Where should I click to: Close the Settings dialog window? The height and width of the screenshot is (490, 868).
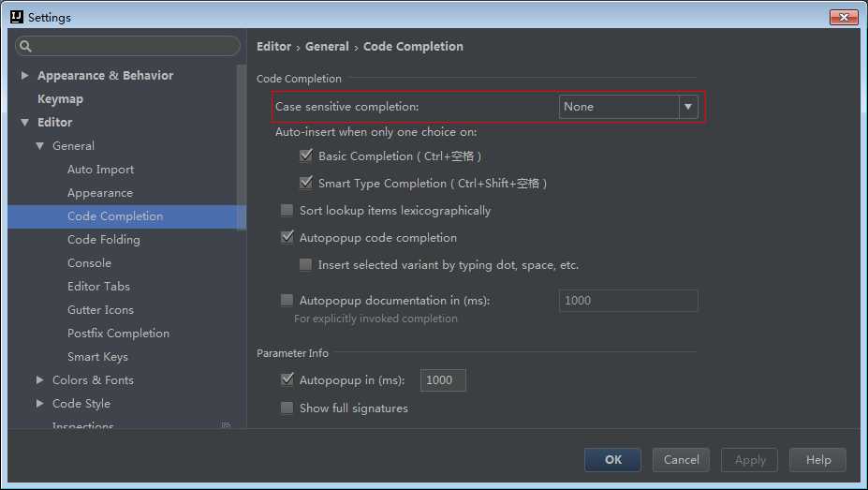pyautogui.click(x=844, y=17)
